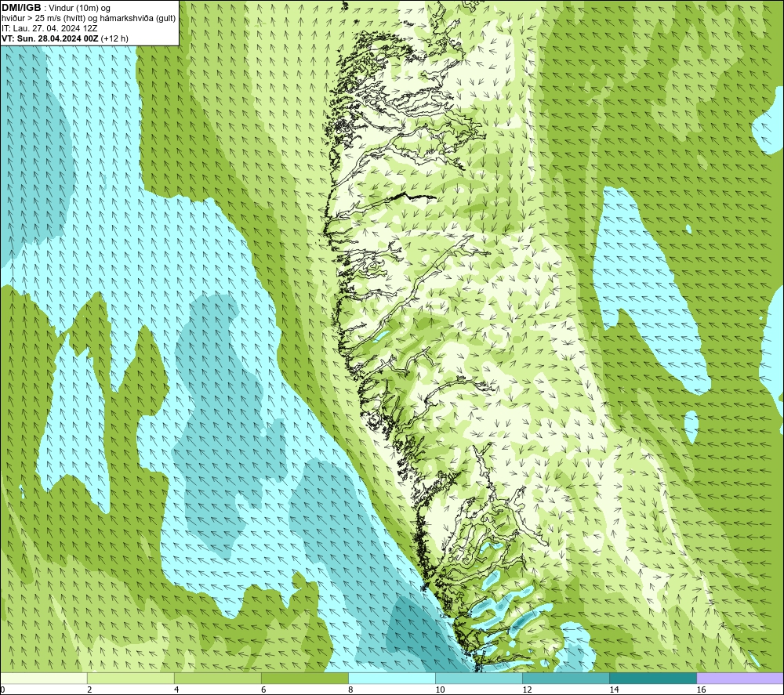Click the '4' legend scale label
The image size is (784, 695).
click(177, 690)
